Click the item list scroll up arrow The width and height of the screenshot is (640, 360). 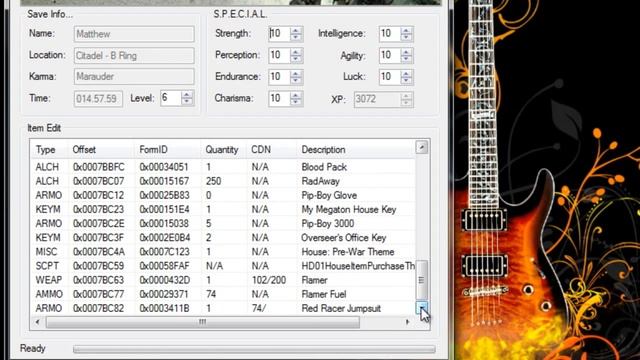click(422, 147)
